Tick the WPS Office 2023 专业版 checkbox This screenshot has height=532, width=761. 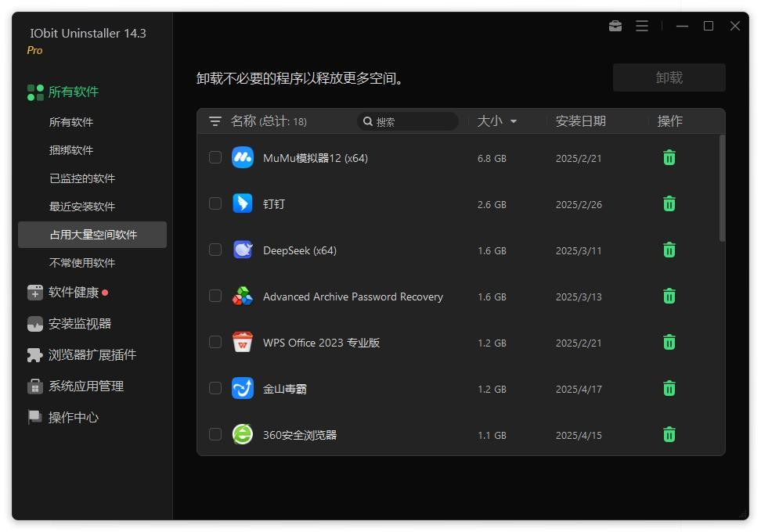(x=215, y=343)
